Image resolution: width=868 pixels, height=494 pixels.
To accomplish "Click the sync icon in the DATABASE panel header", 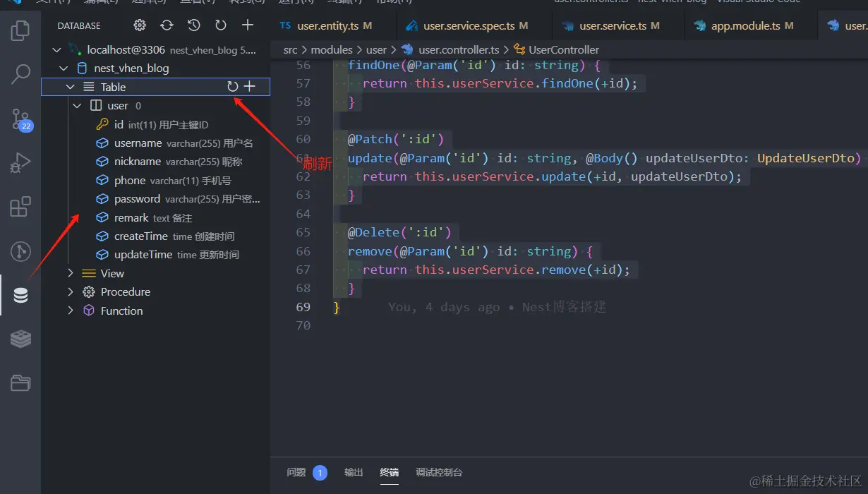I will (x=167, y=25).
